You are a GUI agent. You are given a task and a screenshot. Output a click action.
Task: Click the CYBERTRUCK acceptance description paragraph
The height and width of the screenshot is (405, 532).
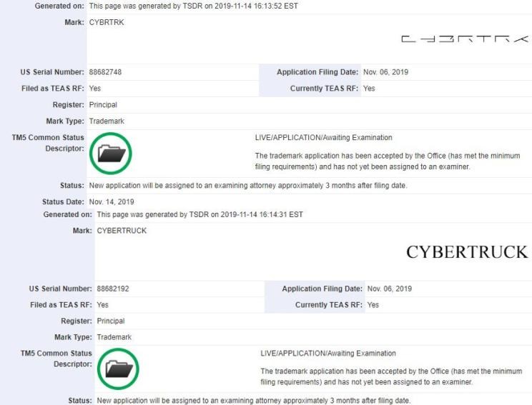coord(391,376)
